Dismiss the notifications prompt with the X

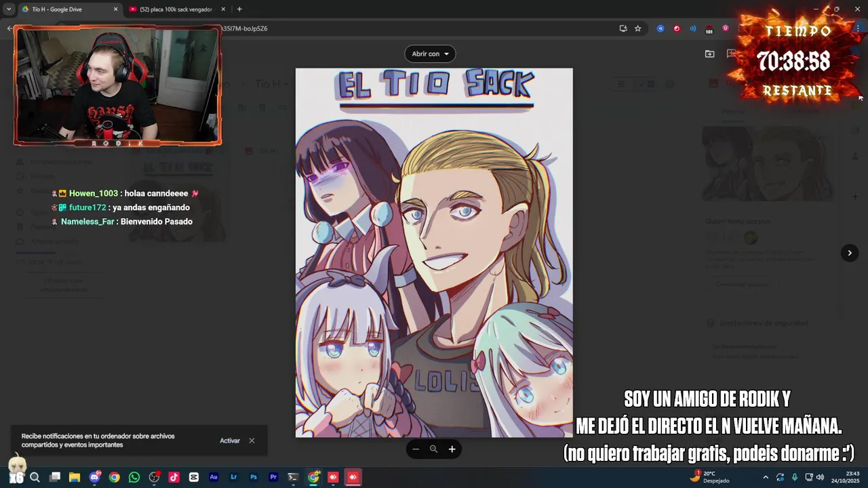(252, 441)
